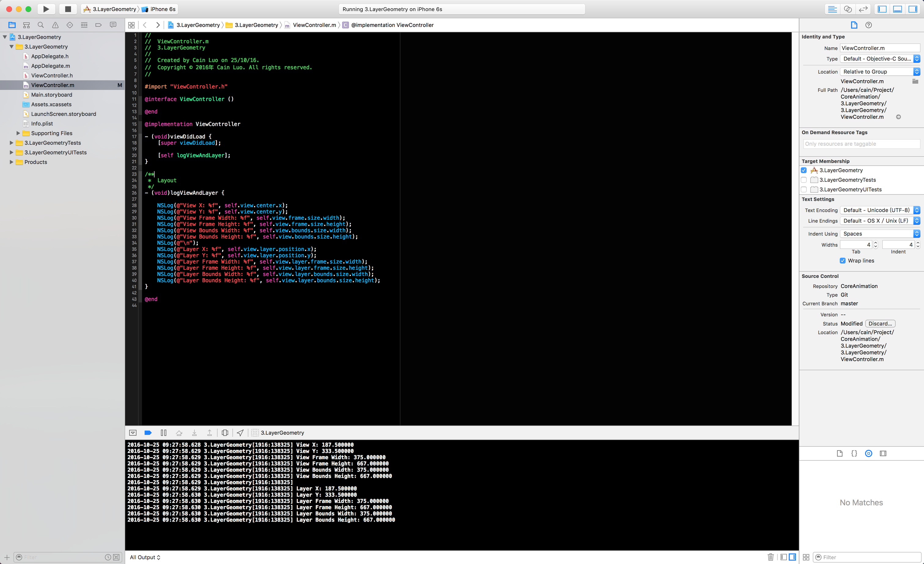Uncheck the Wrap lines checkbox

[x=843, y=261]
